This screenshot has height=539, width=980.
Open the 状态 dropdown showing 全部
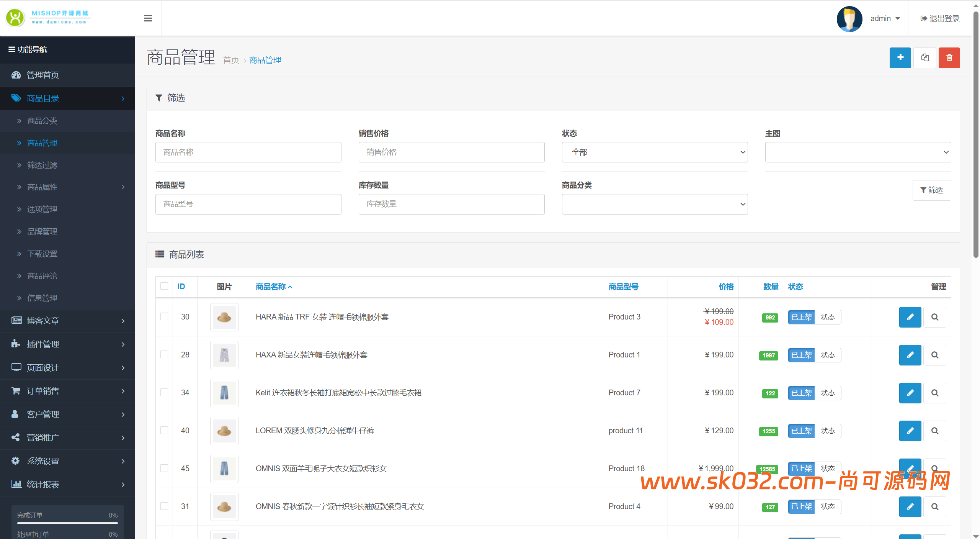click(655, 152)
